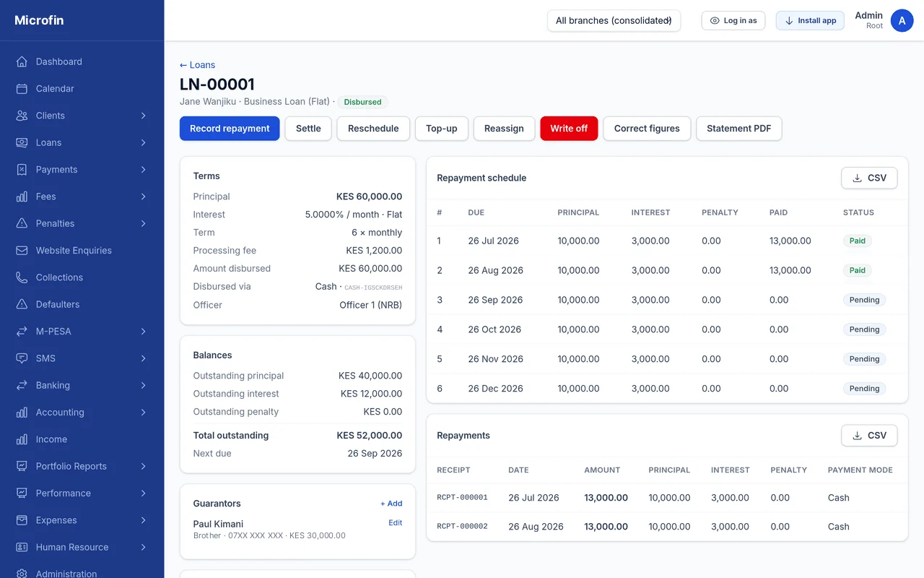Expand the Clients submenu chevron
This screenshot has height=578, width=924.
[x=143, y=116]
